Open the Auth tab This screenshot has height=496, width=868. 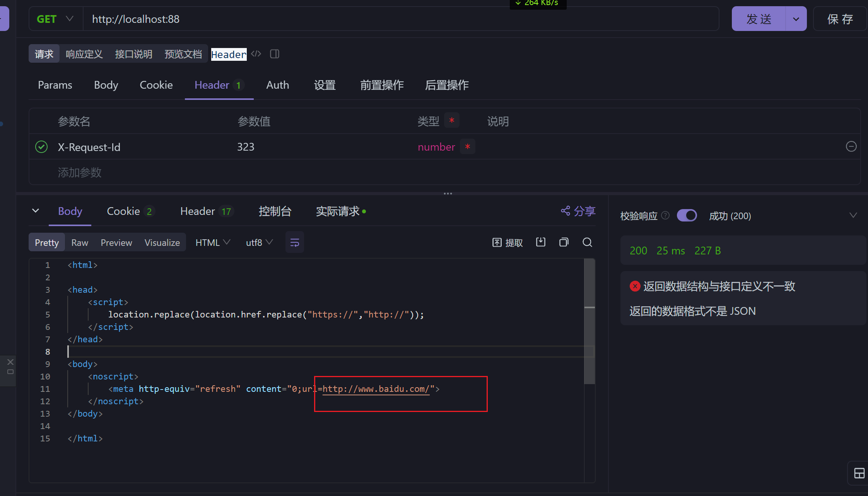pos(278,85)
